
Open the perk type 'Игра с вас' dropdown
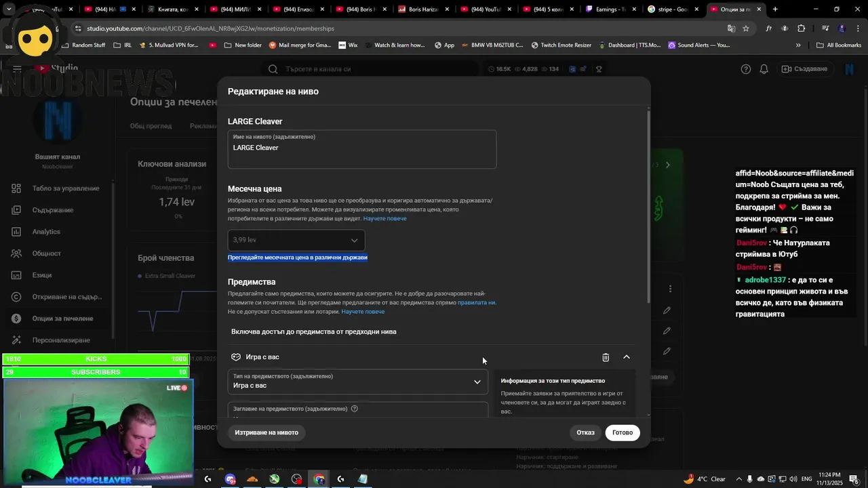(x=357, y=382)
